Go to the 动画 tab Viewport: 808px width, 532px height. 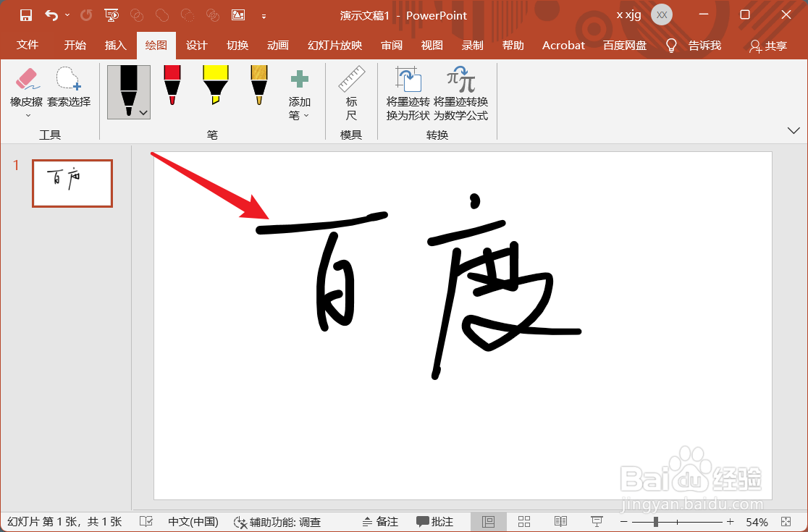click(x=278, y=46)
